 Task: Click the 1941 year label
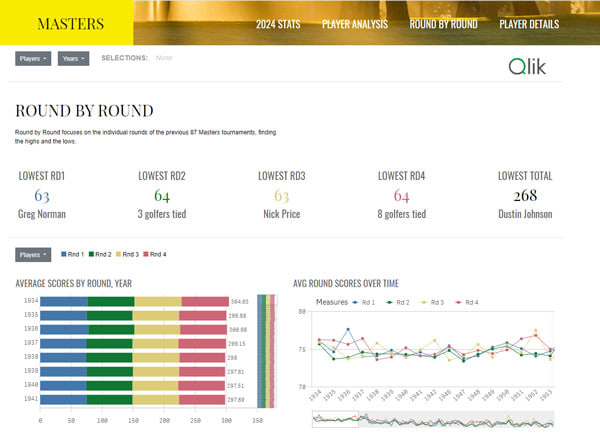(x=31, y=399)
